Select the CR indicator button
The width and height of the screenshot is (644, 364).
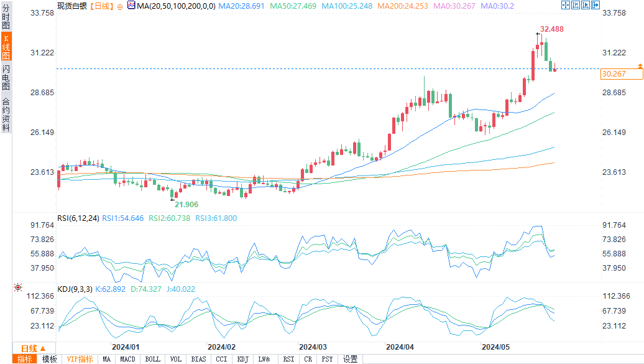[x=308, y=359]
